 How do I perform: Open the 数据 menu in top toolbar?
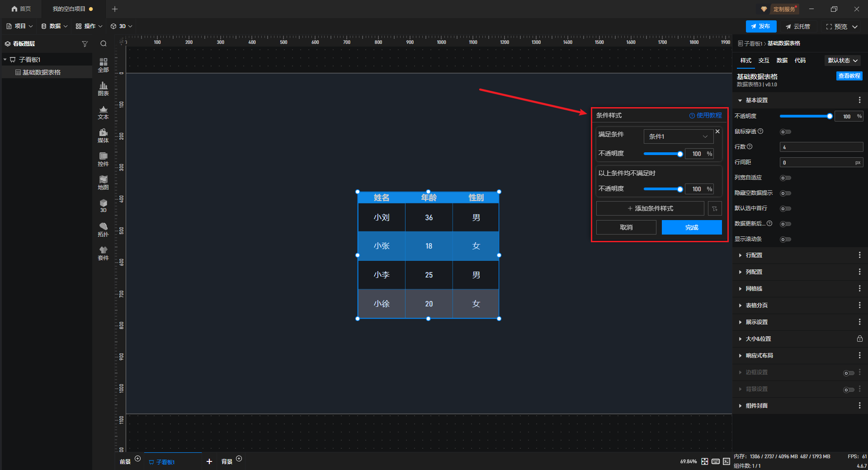pyautogui.click(x=55, y=26)
